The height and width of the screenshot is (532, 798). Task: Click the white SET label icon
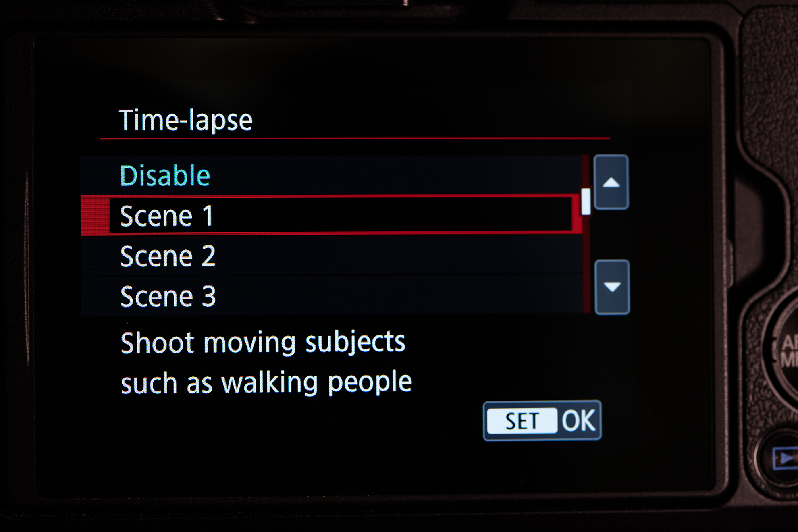click(x=522, y=421)
